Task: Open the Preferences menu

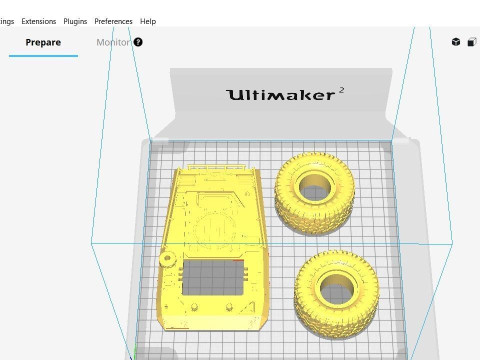Action: 113,21
